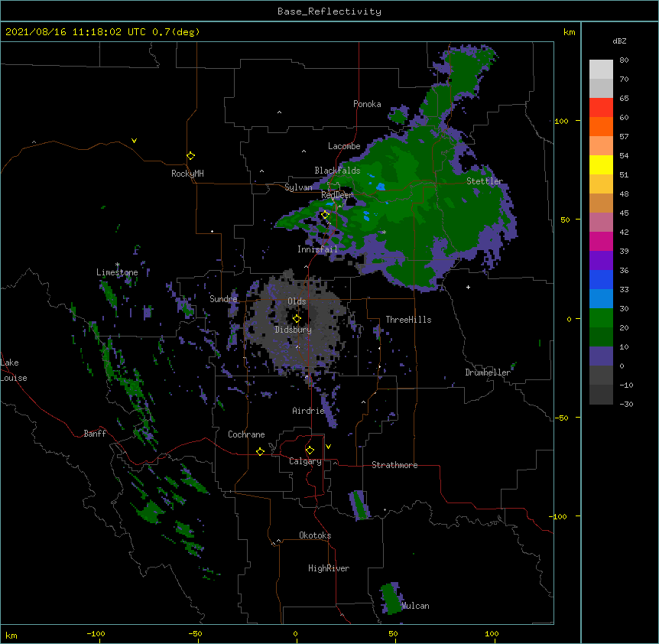This screenshot has height=644, width=659.
Task: Click the Didsbury city label
Action: click(294, 330)
